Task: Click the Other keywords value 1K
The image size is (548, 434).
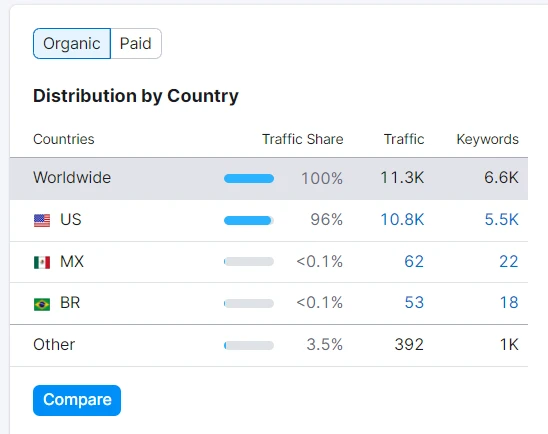Action: [x=509, y=345]
